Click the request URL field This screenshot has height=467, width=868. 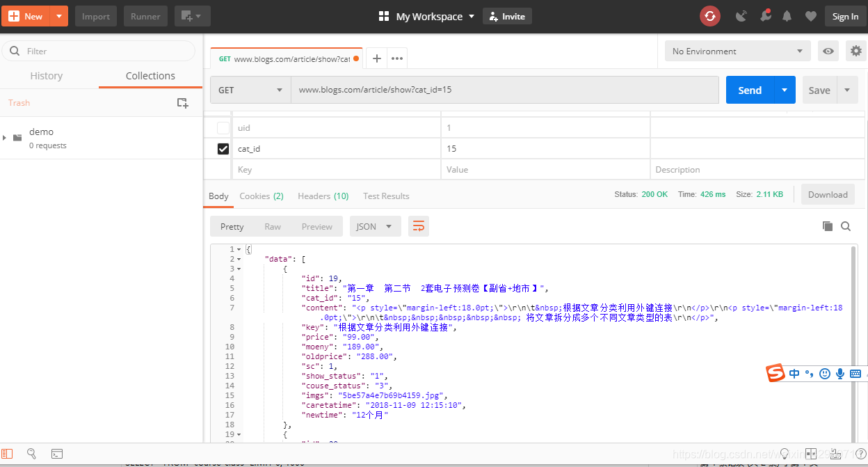(505, 90)
